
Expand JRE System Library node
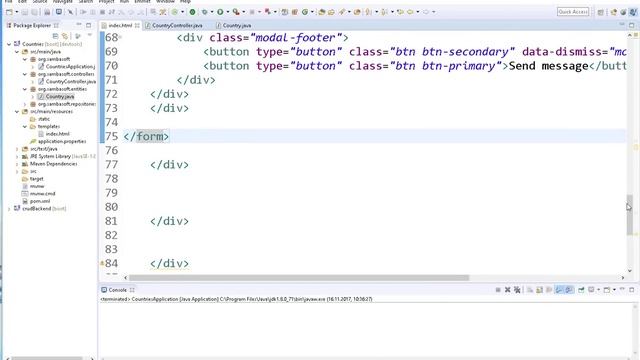pos(17,156)
